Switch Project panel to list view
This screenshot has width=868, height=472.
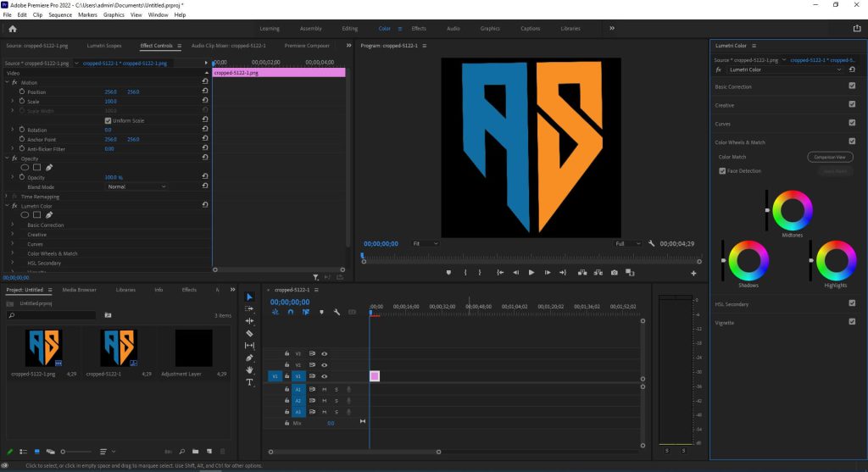coord(23,452)
